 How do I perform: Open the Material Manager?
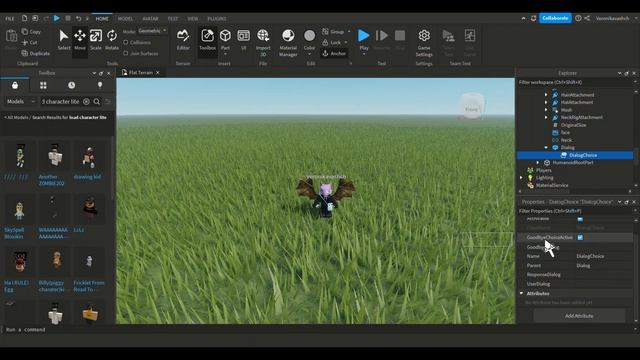[x=288, y=42]
